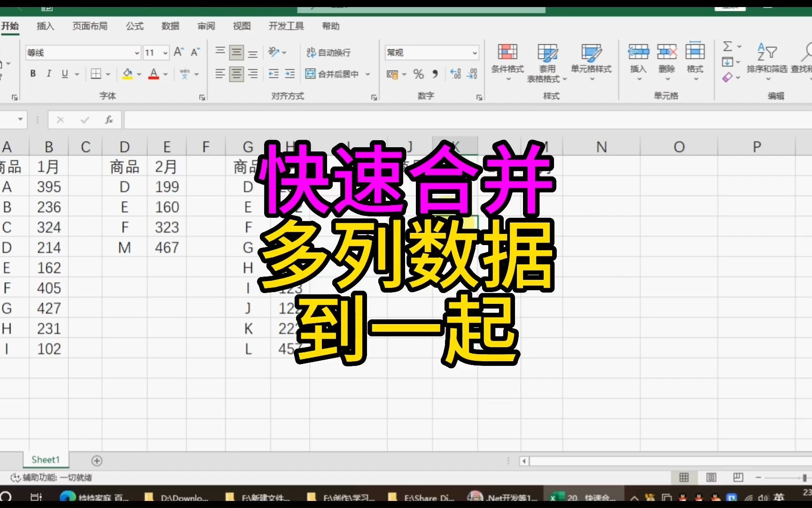
Task: Toggle Underline formatting
Action: 65,74
